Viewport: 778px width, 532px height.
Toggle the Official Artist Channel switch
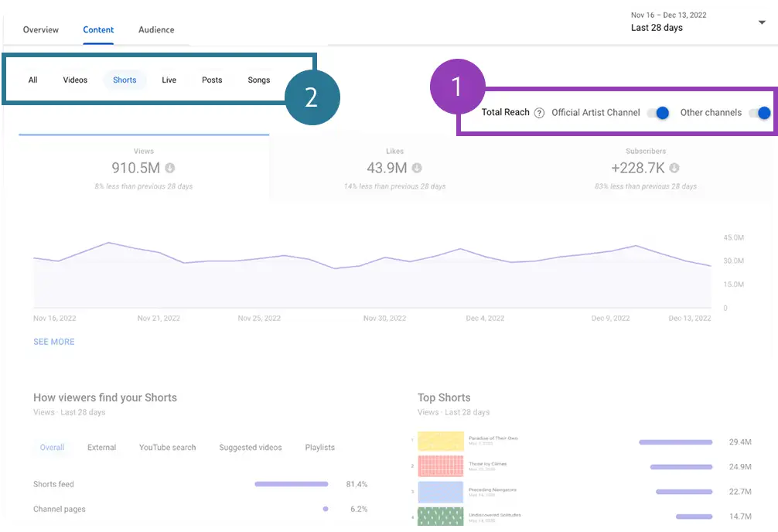[x=658, y=113]
